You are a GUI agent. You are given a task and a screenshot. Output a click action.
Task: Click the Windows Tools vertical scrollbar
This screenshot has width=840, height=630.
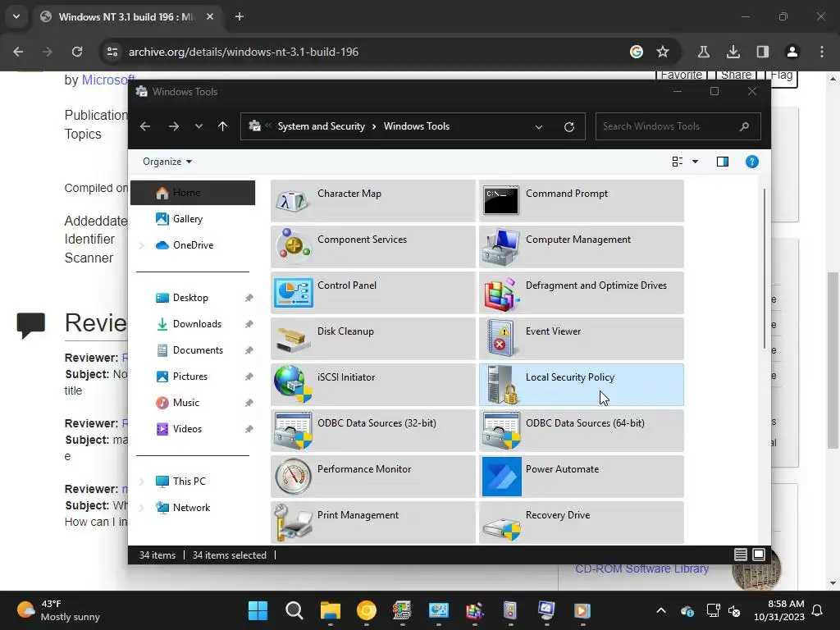click(x=765, y=268)
